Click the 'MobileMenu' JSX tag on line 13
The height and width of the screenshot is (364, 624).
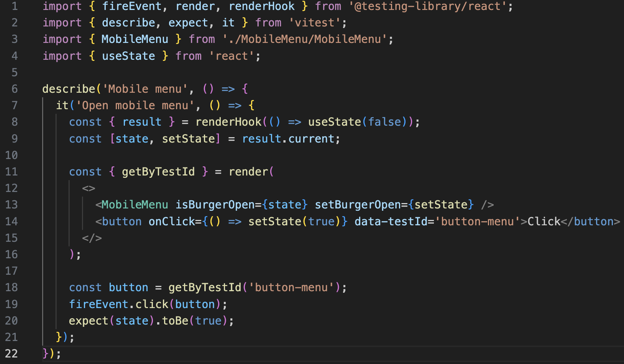tap(135, 205)
